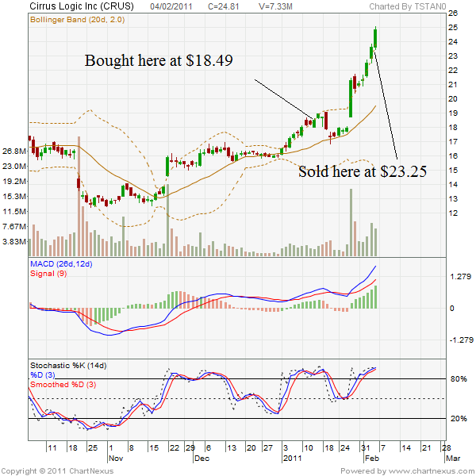
Task: Click the -1.279 MACD scale value
Action: (x=462, y=340)
